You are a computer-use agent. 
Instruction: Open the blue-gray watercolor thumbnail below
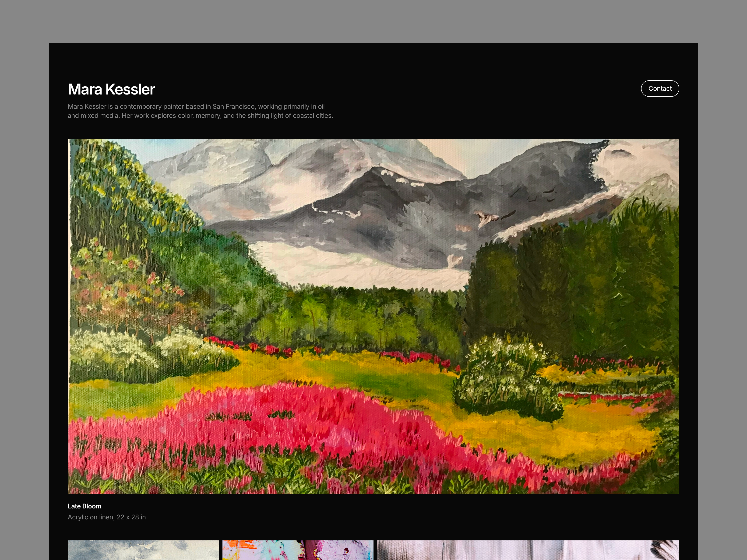[143, 550]
